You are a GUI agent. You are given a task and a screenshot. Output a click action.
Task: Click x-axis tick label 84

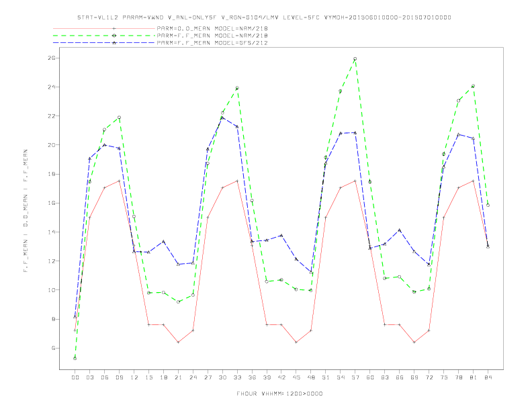point(488,377)
